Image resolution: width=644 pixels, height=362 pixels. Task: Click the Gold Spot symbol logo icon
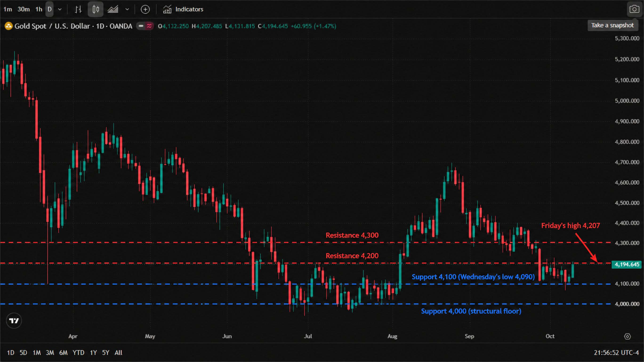[8, 26]
